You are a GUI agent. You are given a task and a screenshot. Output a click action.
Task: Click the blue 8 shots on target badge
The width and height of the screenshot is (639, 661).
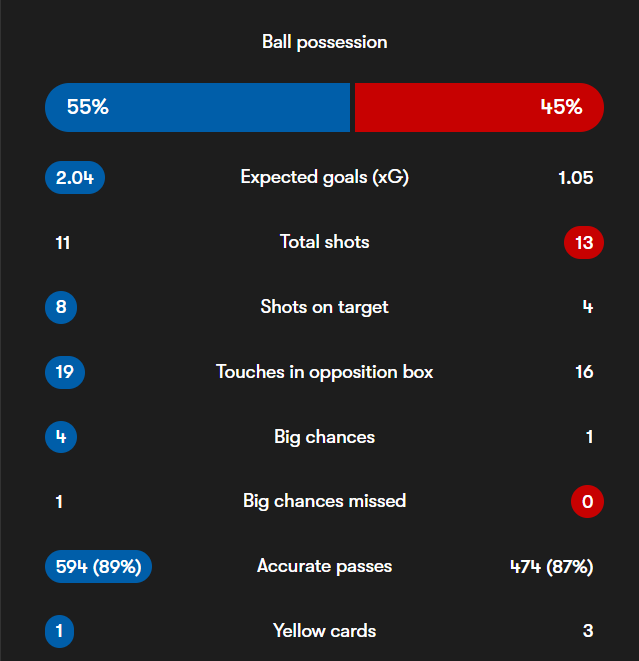(x=61, y=307)
